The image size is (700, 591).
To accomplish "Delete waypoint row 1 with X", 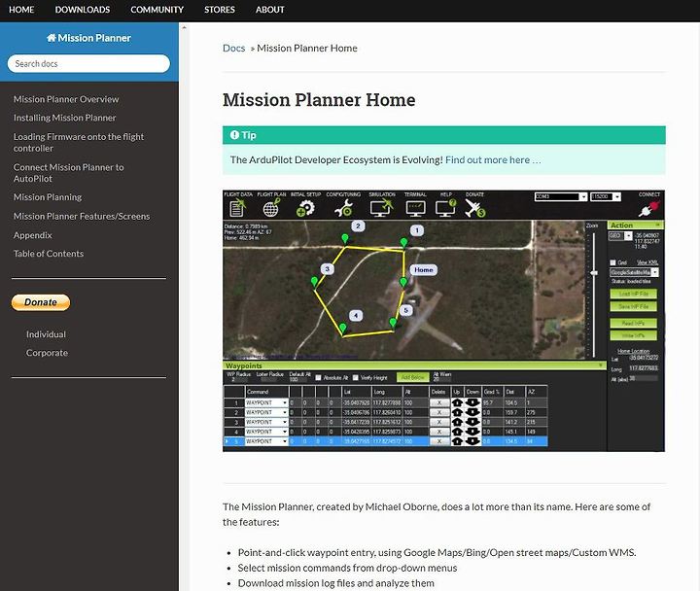I will [x=439, y=402].
